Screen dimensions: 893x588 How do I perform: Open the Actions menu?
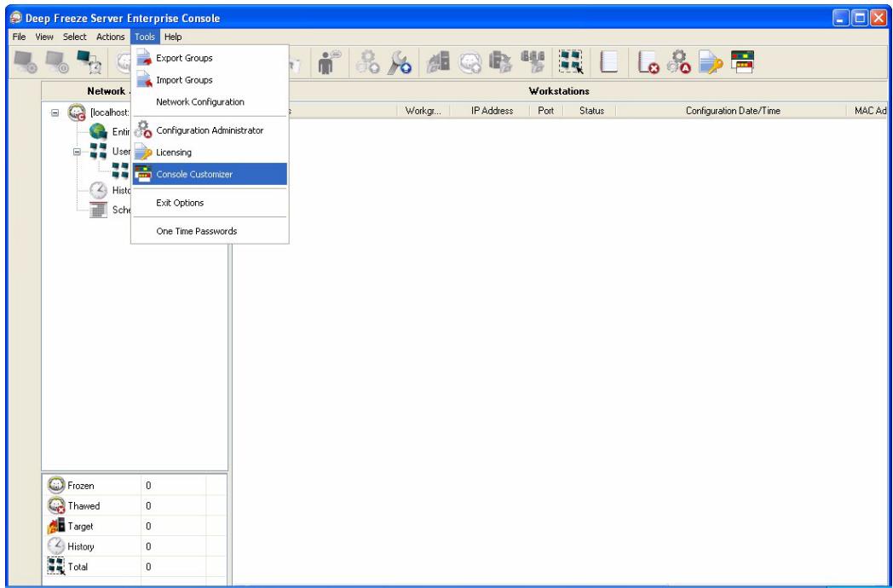(110, 37)
